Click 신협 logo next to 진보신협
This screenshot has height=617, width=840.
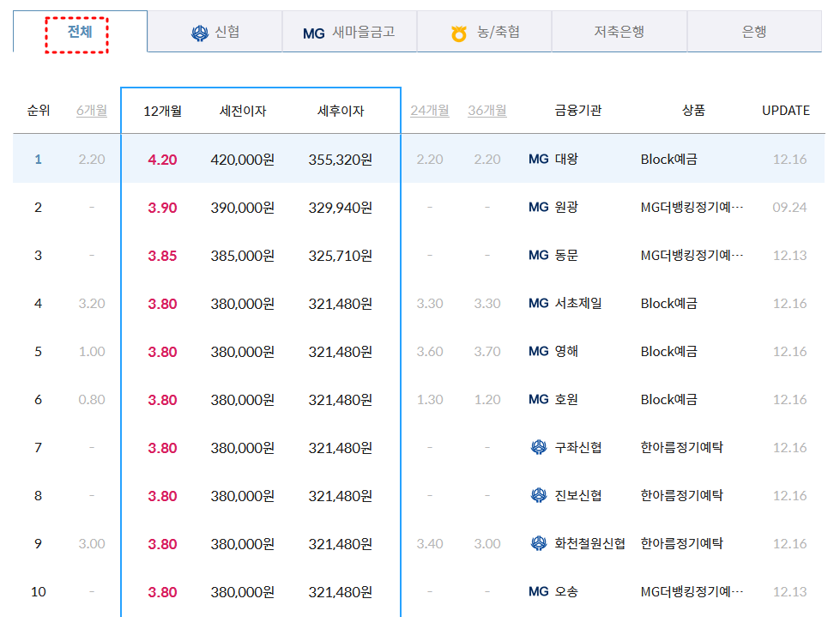(x=538, y=495)
